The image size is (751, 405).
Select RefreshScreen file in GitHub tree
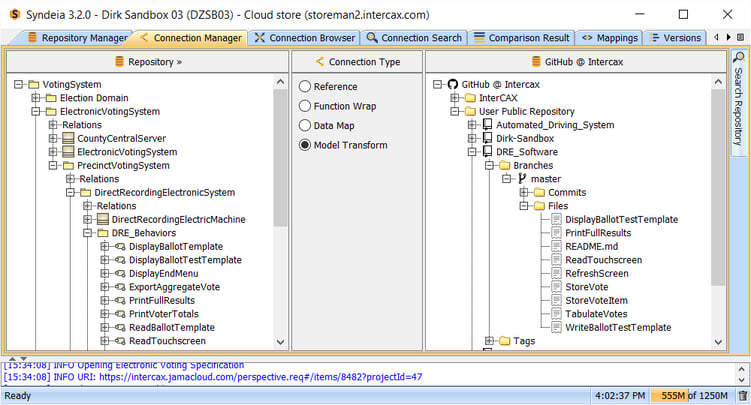click(597, 273)
